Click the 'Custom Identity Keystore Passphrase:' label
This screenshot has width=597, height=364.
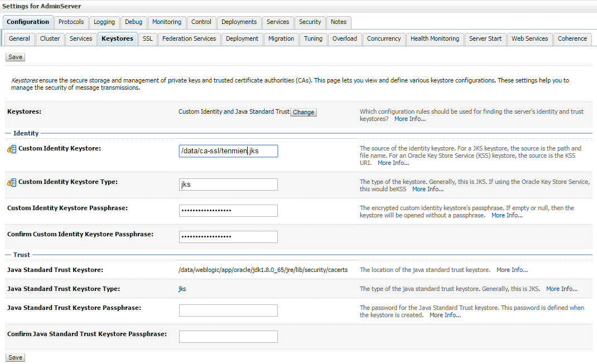pos(68,208)
